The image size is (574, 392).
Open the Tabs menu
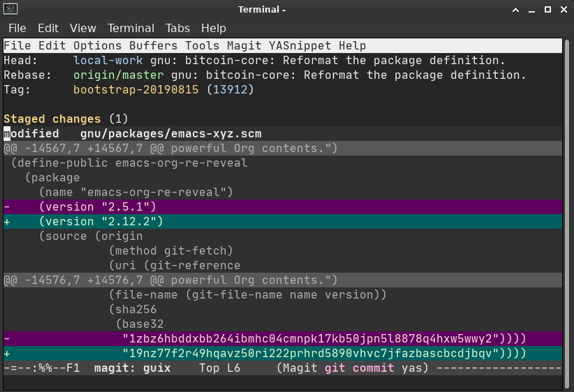tap(177, 28)
